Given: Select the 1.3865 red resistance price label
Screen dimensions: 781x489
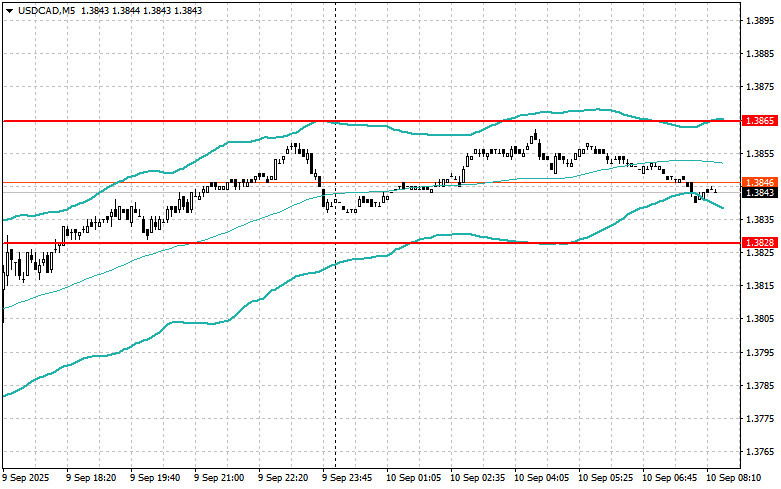Looking at the screenshot, I should pyautogui.click(x=760, y=121).
